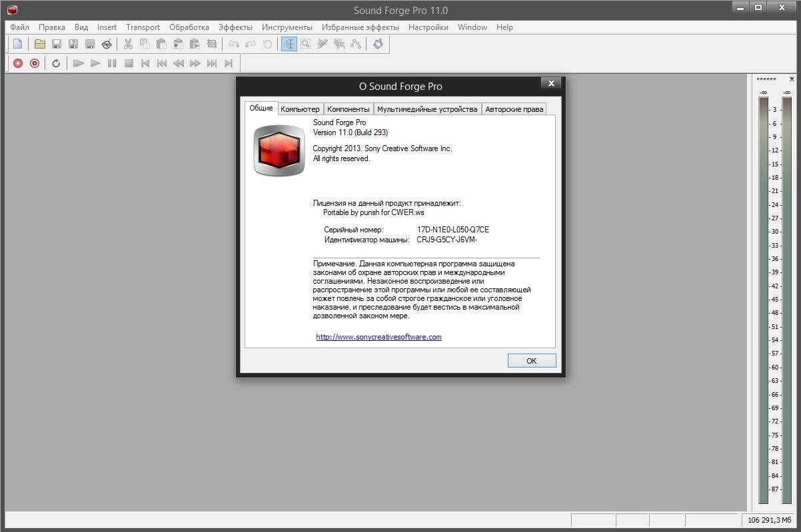
Task: Select the Pencil tool
Action: (x=323, y=45)
